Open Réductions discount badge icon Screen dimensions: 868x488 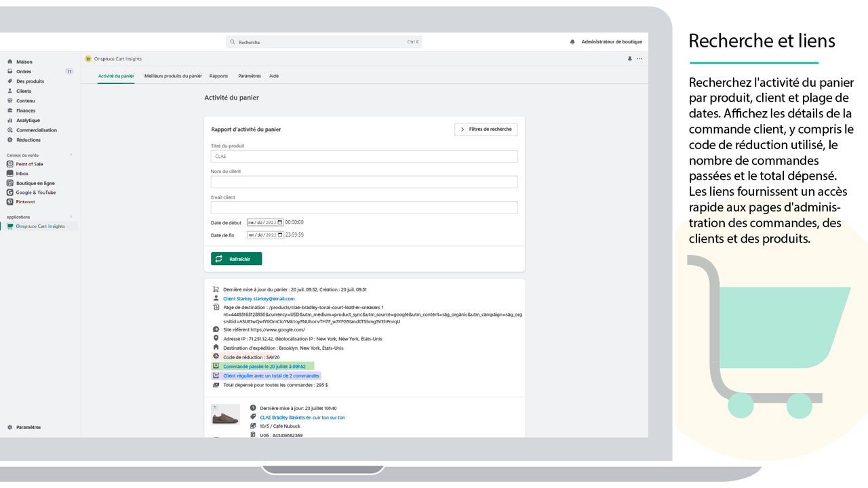10,140
